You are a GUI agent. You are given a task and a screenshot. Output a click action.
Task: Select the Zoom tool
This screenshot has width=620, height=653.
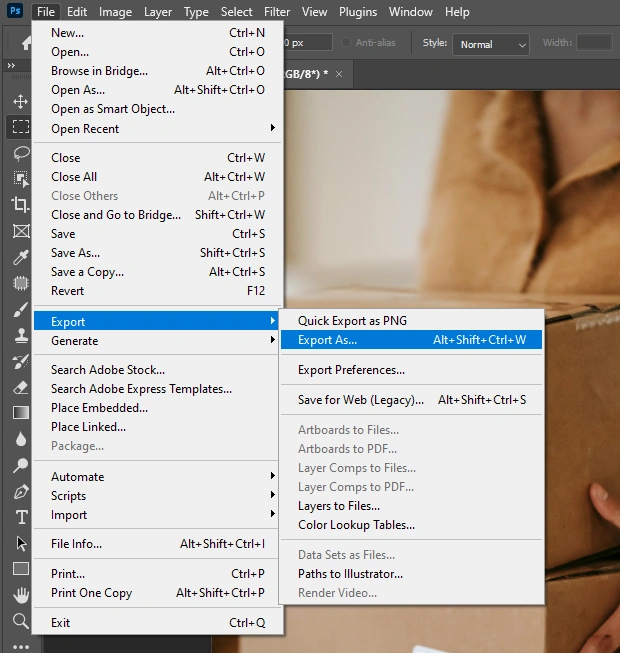pyautogui.click(x=21, y=621)
